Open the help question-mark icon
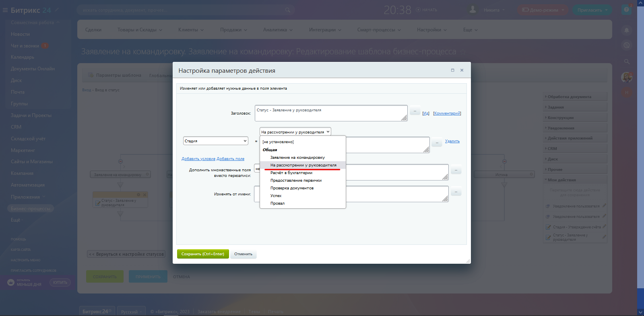Screen dimensions: 644x316 [626, 10]
